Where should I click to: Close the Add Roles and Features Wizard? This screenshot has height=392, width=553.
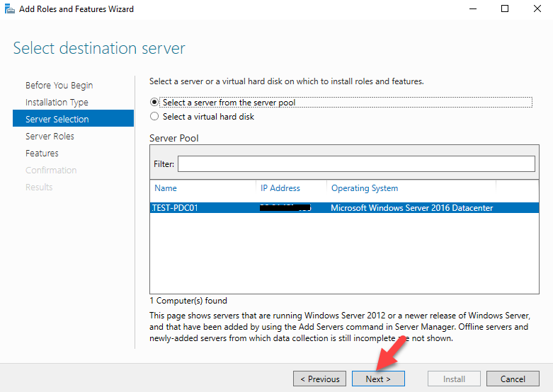pyautogui.click(x=537, y=8)
